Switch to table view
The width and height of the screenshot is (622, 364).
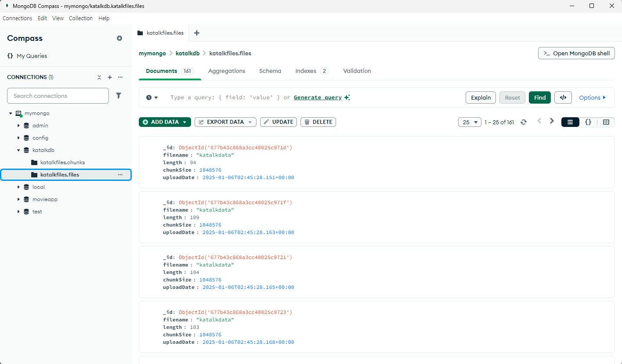coord(606,122)
